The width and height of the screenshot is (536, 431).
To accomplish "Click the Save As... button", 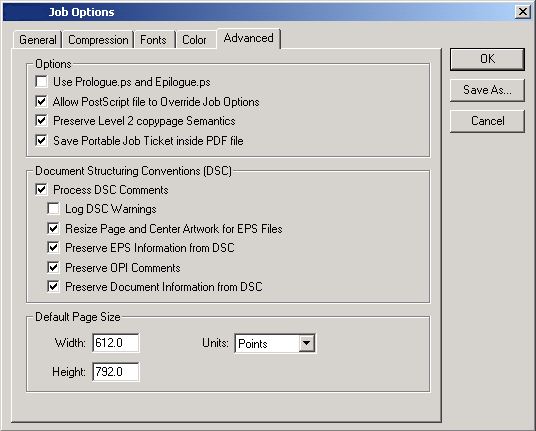I will [487, 90].
